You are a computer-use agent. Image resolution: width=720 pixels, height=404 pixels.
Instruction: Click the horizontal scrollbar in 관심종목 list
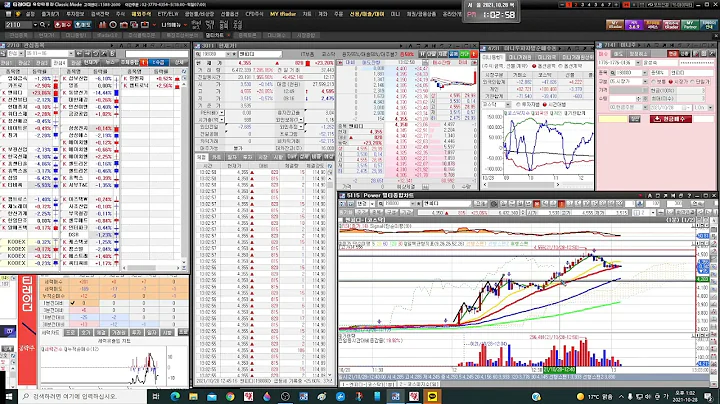point(152,268)
